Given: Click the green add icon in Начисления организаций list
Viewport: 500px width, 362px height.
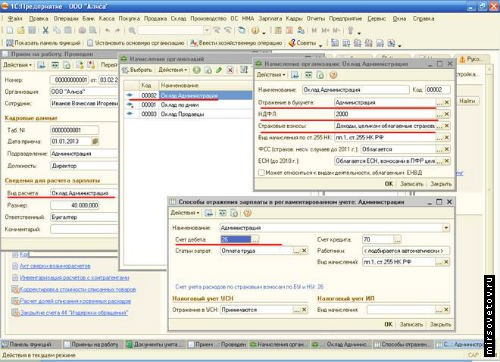Looking at the screenshot, I should point(197,70).
